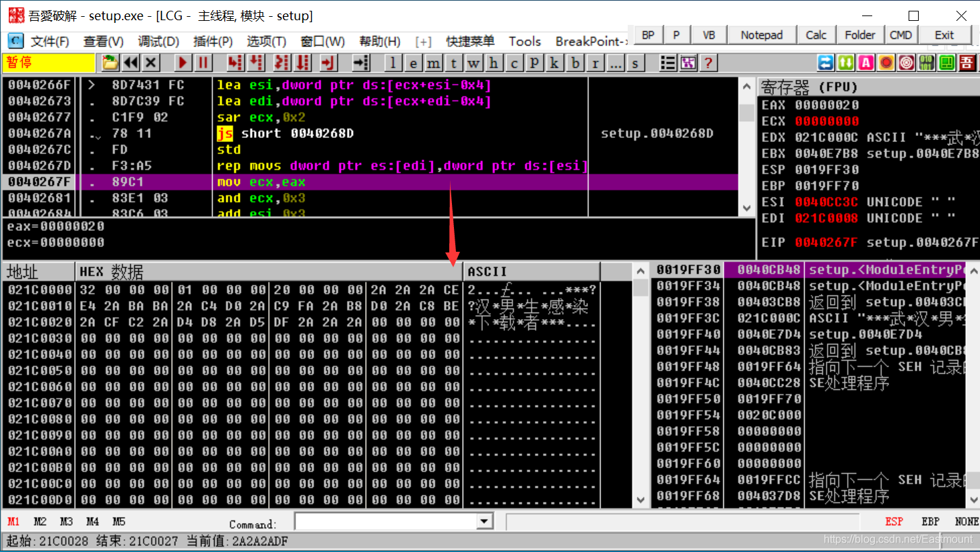Open CMD from the toolbar button
980x552 pixels.
click(901, 35)
